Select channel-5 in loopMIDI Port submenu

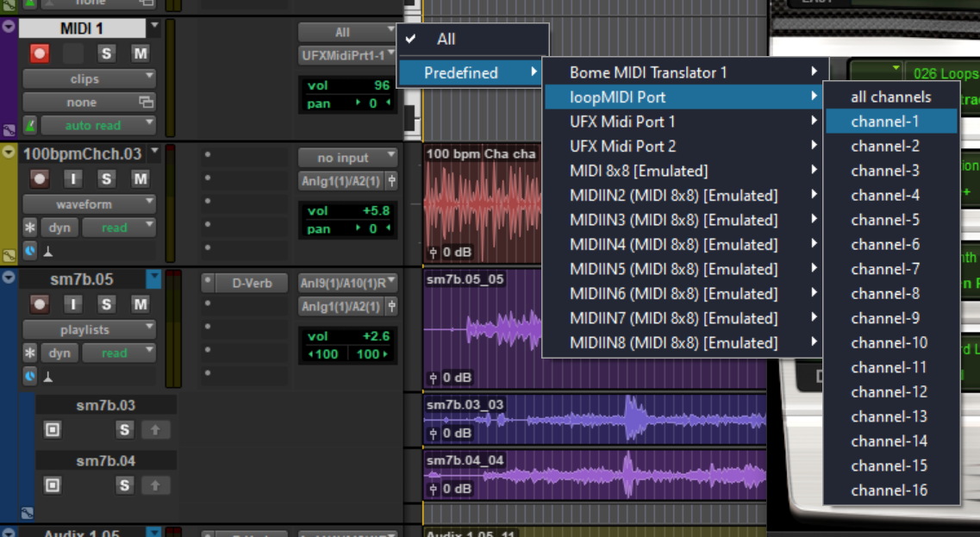point(884,220)
